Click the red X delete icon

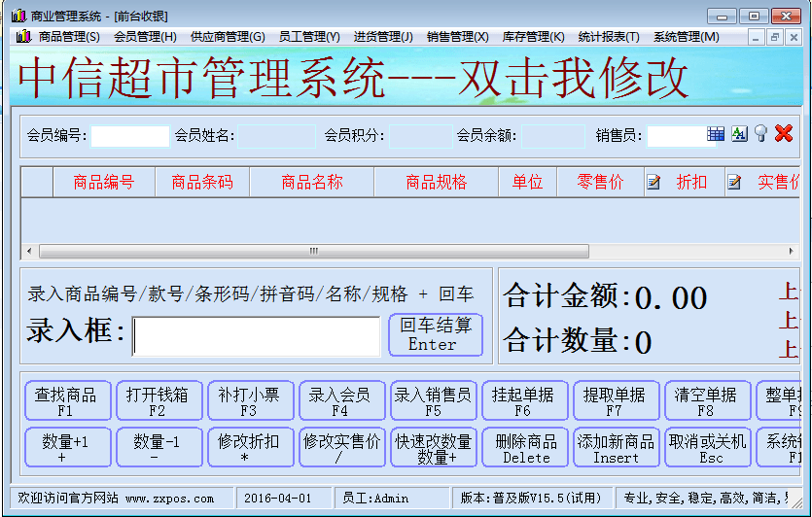(784, 134)
